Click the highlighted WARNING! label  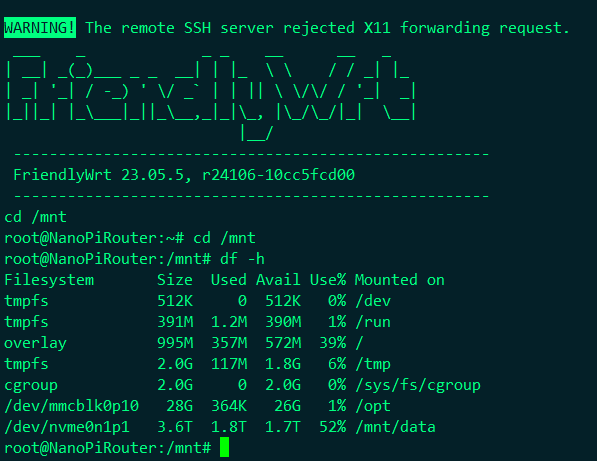tap(40, 28)
